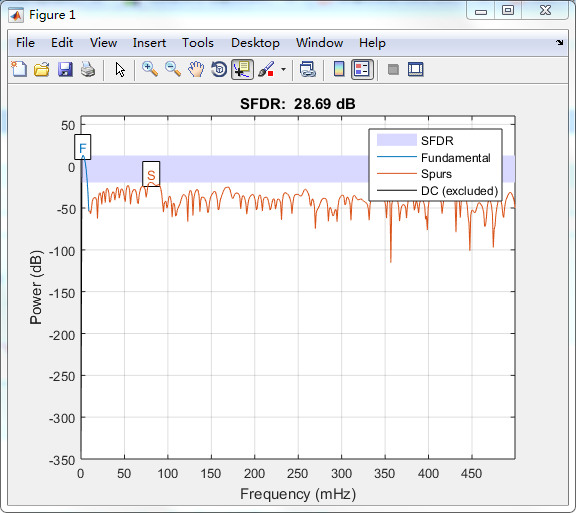The image size is (576, 513).
Task: Click the SFDR color patch in legend
Action: coord(397,140)
